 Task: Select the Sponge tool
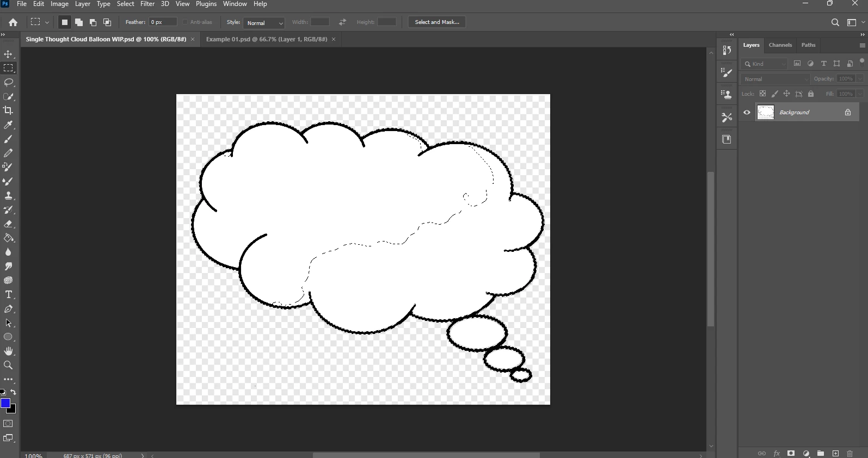point(8,280)
